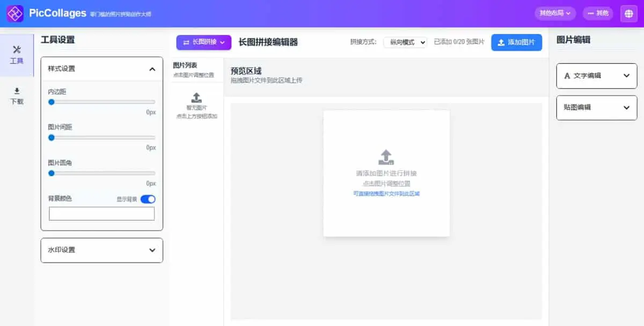Click the white preview canvas
This screenshot has width=644, height=326.
coord(386,173)
